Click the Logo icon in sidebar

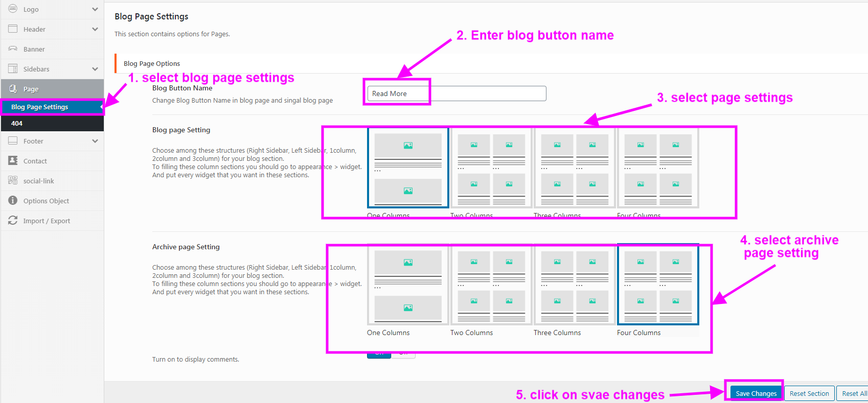[13, 9]
